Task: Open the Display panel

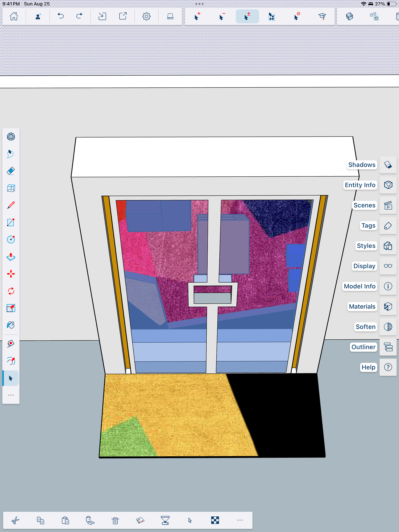Action: (388, 266)
